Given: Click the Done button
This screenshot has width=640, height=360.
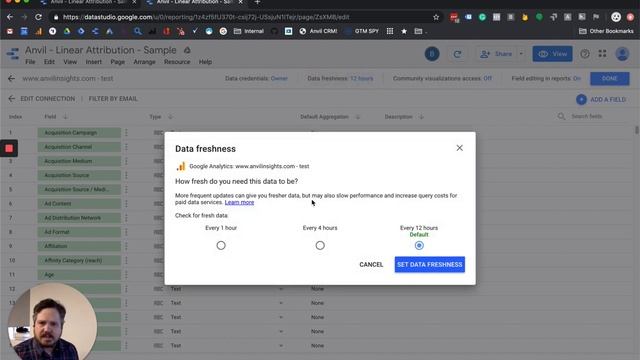Looking at the screenshot, I should (609, 78).
